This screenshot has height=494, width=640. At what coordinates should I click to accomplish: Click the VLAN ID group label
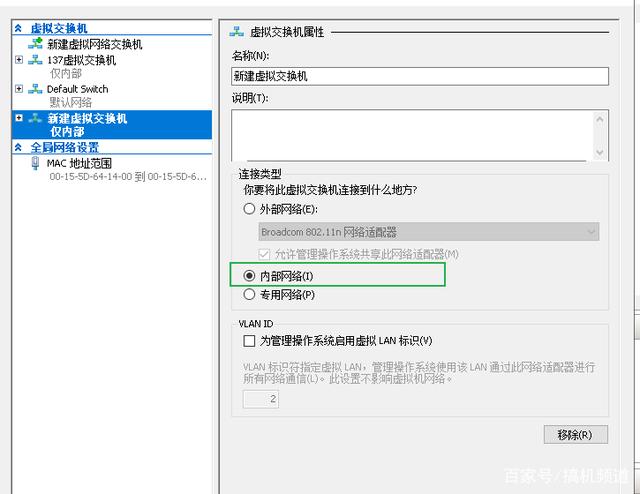click(x=256, y=324)
